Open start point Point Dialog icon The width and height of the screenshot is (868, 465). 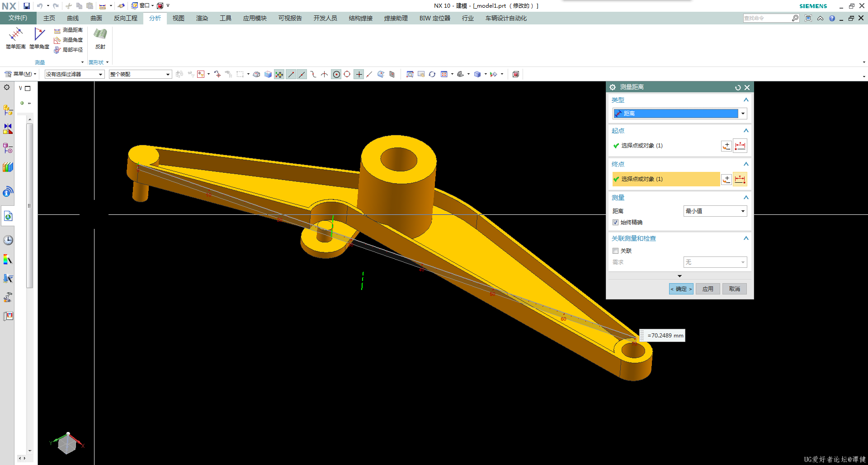pos(726,146)
